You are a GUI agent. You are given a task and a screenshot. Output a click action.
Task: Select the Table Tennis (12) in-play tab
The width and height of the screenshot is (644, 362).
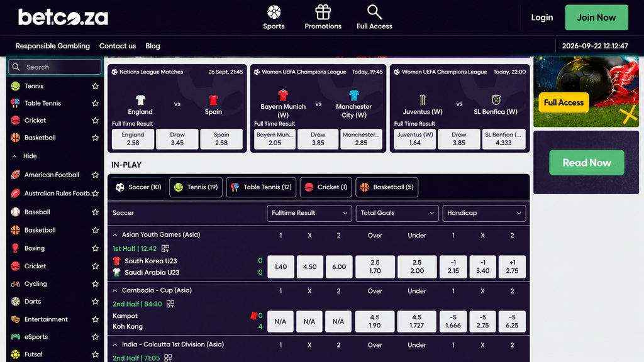click(261, 187)
